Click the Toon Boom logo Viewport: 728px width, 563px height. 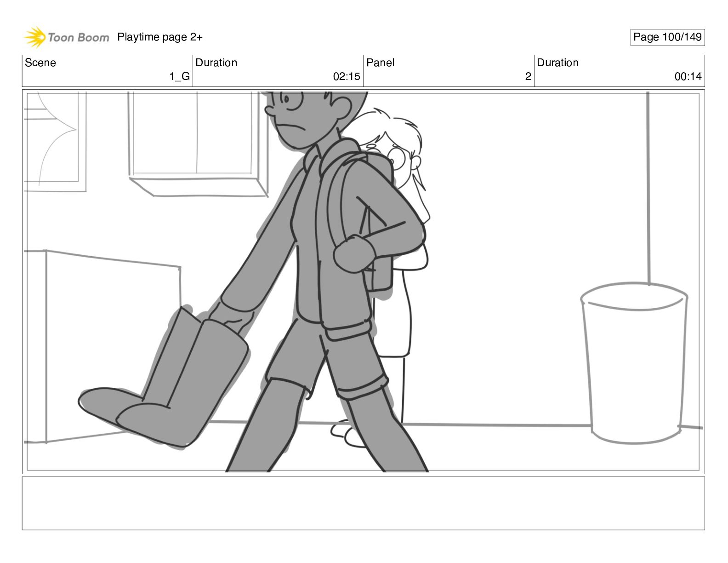click(67, 37)
